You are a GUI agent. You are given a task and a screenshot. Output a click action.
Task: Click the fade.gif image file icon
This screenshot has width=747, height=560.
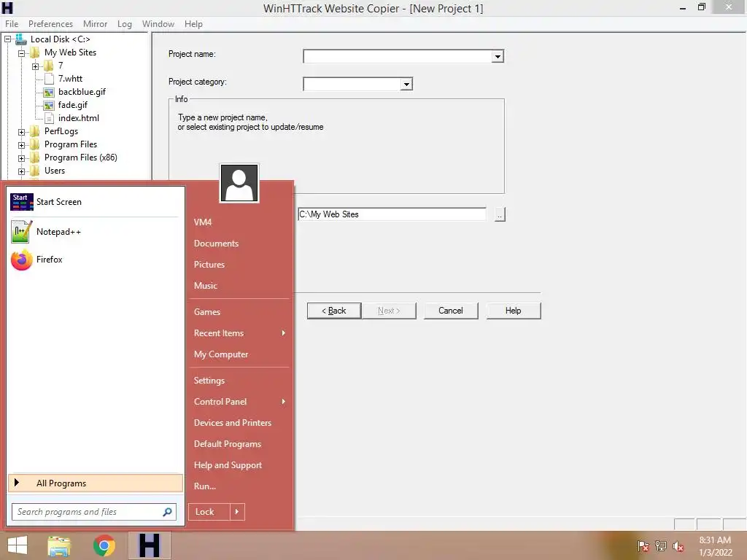pyautogui.click(x=49, y=105)
